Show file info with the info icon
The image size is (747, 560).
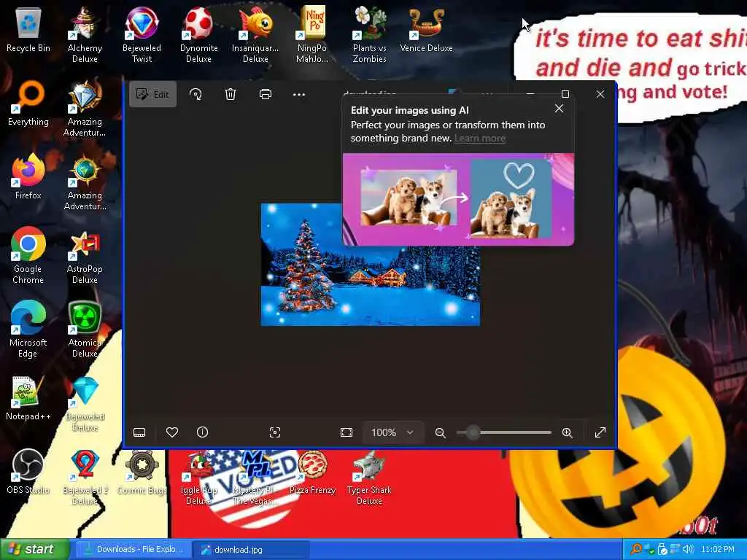click(x=203, y=432)
